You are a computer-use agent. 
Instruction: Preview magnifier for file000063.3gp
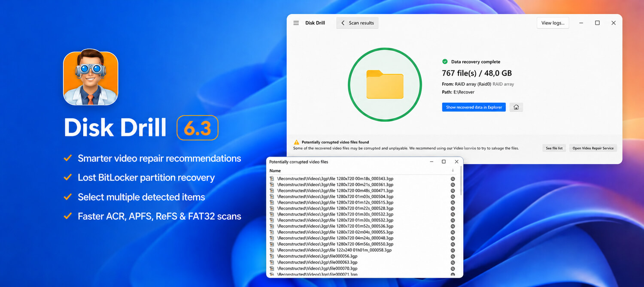point(453,262)
